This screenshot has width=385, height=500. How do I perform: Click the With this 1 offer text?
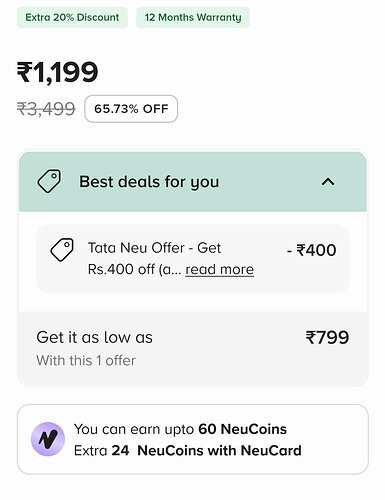[x=86, y=360]
